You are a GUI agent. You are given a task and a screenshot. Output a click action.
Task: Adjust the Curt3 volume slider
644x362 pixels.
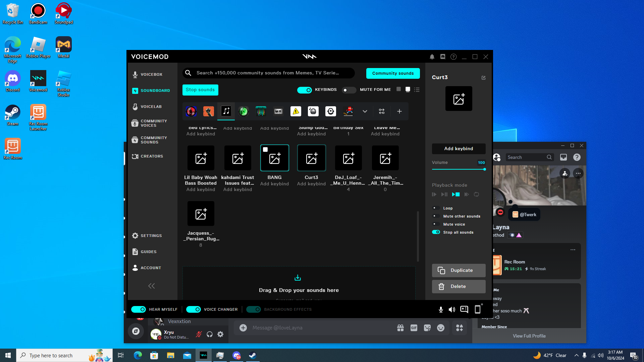(484, 169)
